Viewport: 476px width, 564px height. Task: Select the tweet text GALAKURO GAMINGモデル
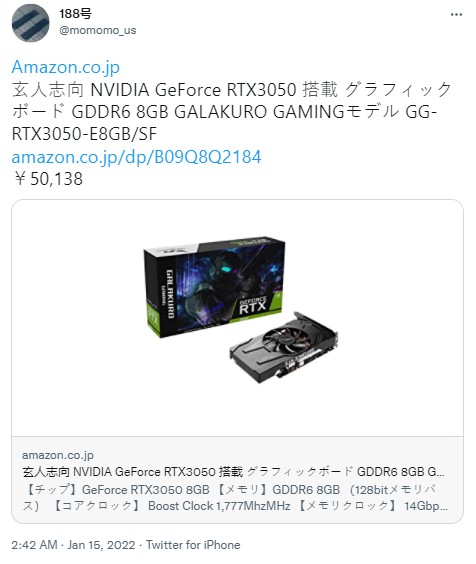[x=286, y=112]
